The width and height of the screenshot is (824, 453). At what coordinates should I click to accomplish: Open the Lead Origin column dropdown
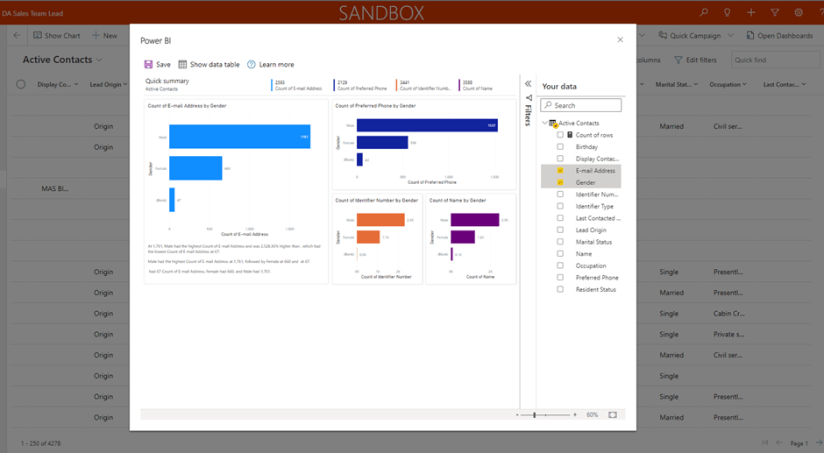click(125, 84)
